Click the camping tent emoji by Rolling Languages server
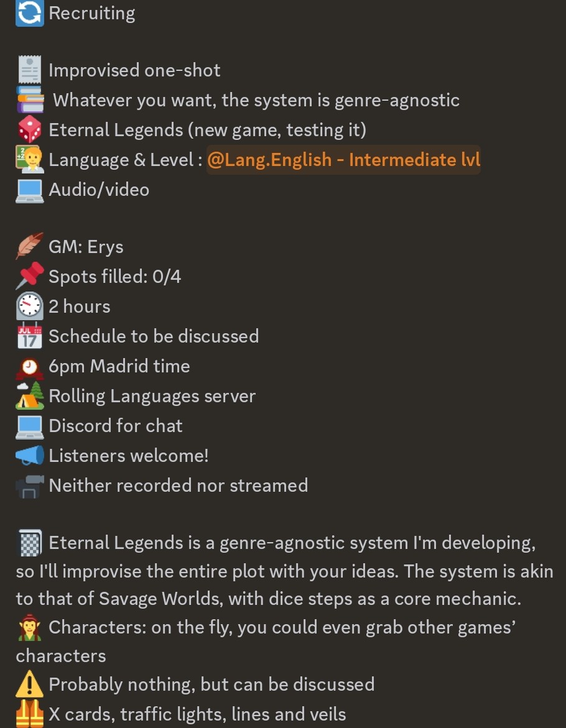The height and width of the screenshot is (728, 566). [30, 395]
